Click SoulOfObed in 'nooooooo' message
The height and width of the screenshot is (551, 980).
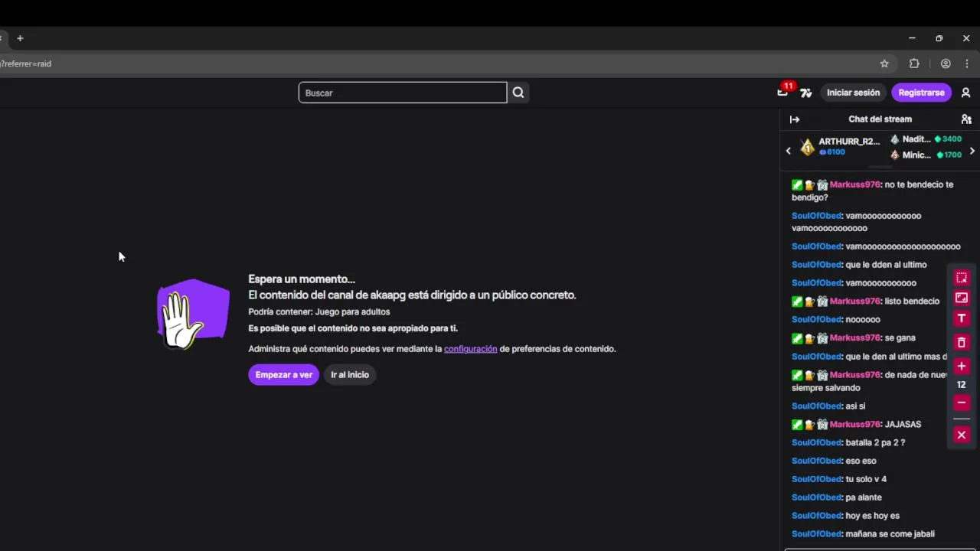tap(816, 320)
